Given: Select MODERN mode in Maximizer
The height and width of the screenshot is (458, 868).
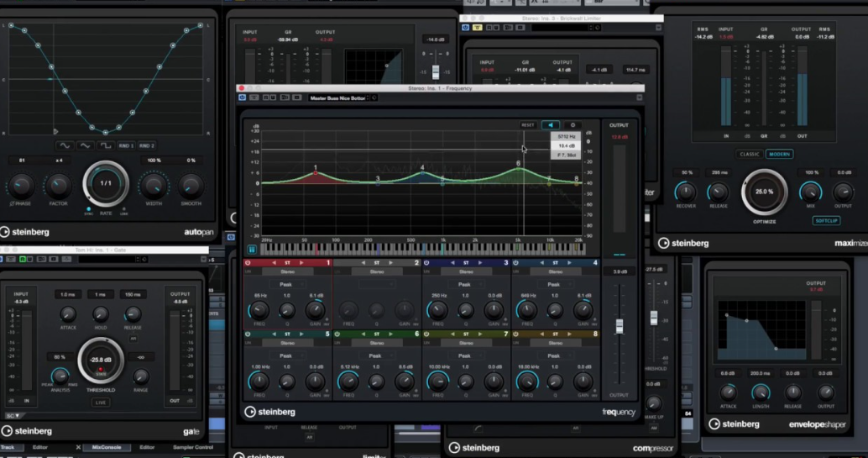Looking at the screenshot, I should click(779, 154).
